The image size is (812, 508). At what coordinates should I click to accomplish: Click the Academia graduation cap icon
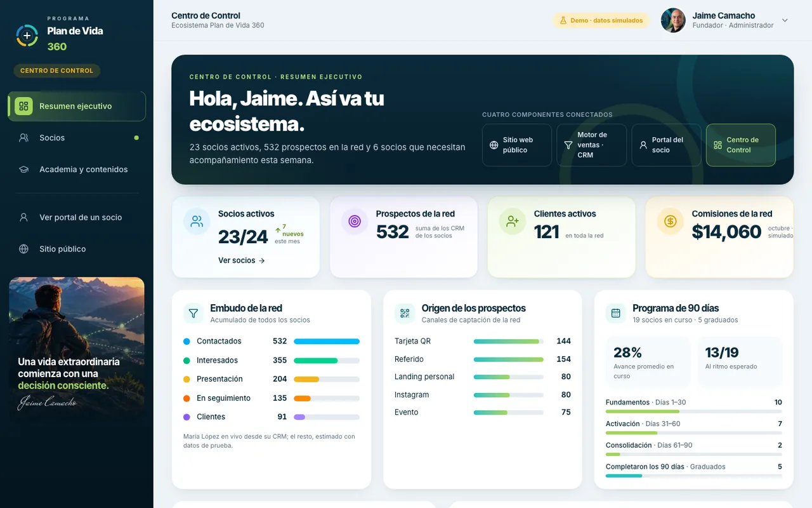(x=24, y=170)
